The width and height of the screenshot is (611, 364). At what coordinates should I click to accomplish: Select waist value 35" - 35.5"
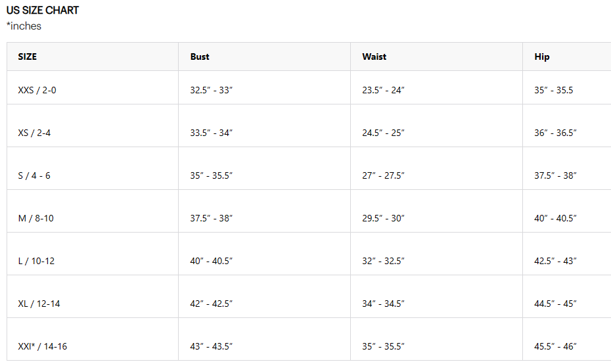383,346
